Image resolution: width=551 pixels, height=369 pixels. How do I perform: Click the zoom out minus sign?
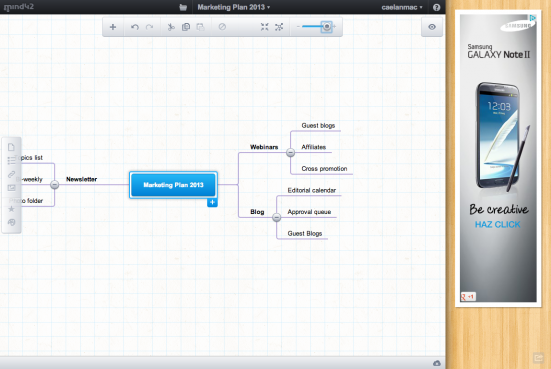coord(298,26)
